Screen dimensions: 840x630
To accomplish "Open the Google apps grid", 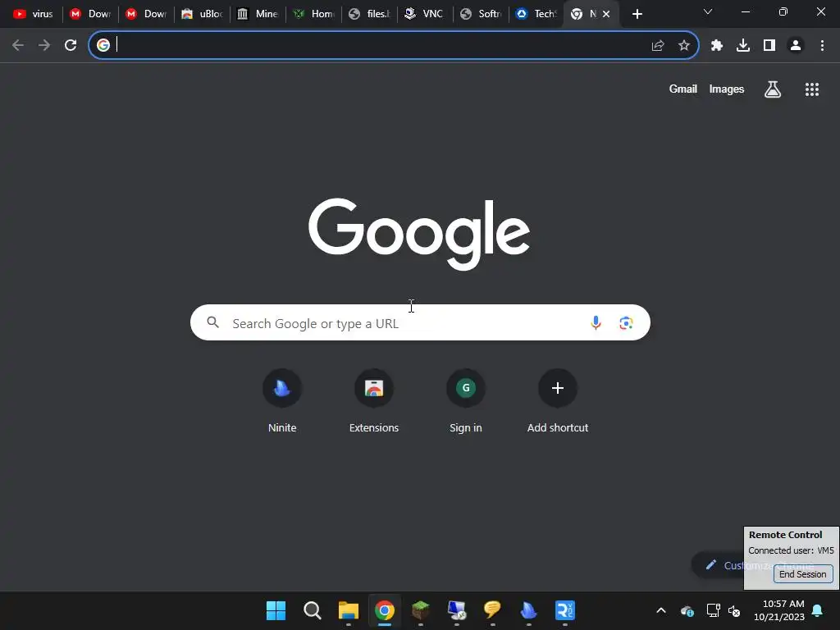I will click(812, 89).
